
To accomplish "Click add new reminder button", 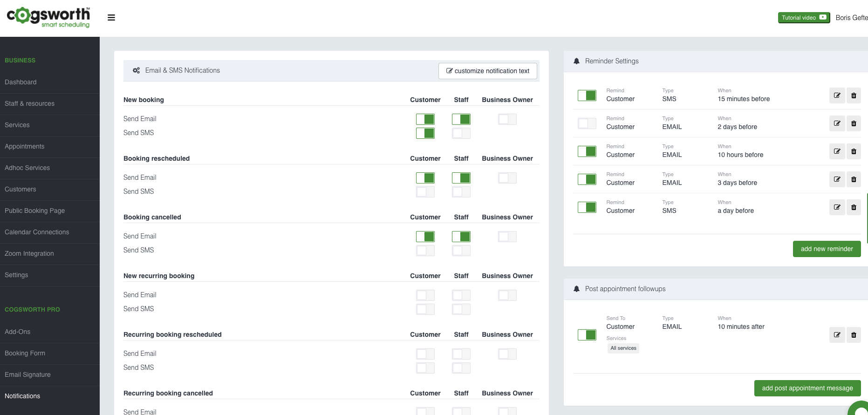I will tap(827, 249).
